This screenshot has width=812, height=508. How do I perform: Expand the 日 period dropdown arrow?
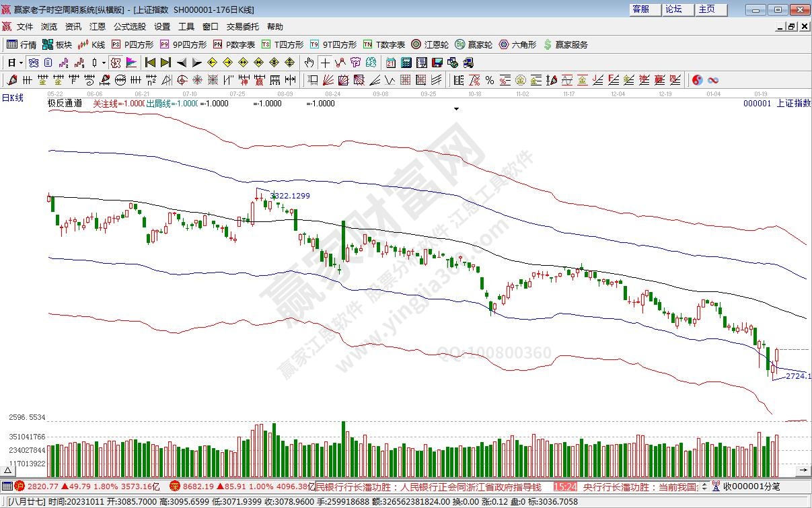(x=22, y=63)
